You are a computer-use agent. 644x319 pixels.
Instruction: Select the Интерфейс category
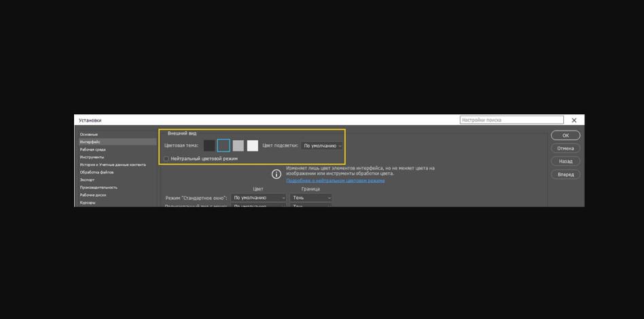tap(117, 142)
